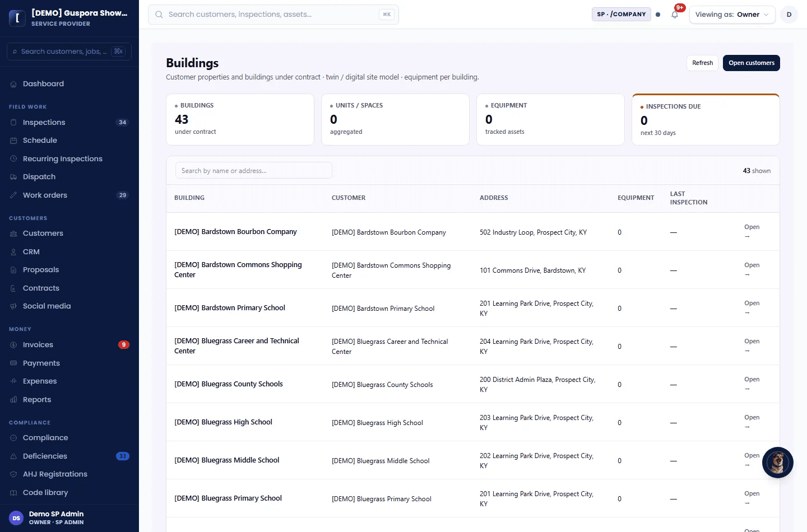The width and height of the screenshot is (807, 532).
Task: Click the Dispatch truck icon
Action: pyautogui.click(x=13, y=177)
